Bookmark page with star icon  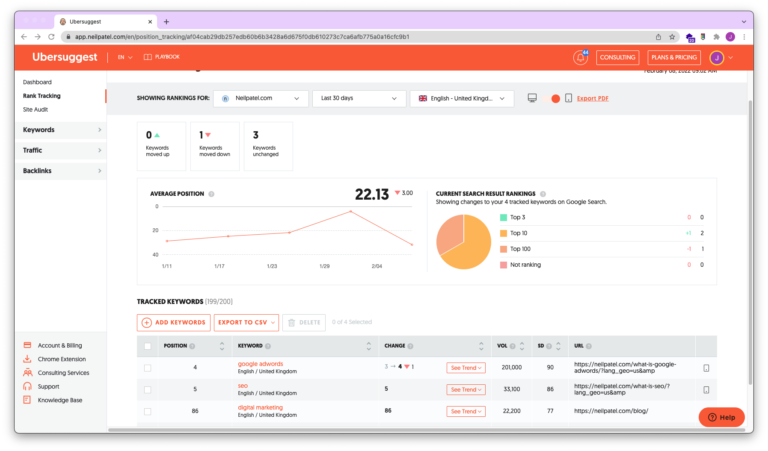point(672,37)
